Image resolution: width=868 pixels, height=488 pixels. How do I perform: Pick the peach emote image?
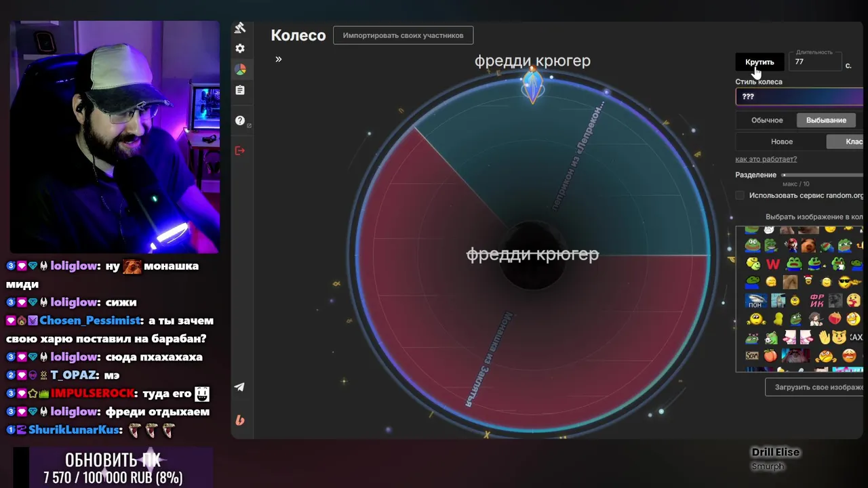pyautogui.click(x=770, y=356)
